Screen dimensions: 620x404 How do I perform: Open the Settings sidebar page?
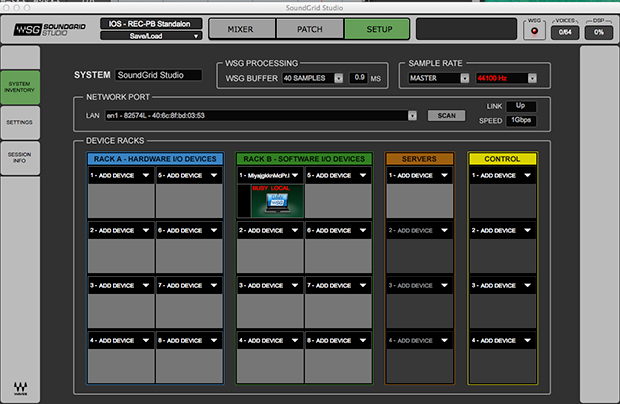20,123
